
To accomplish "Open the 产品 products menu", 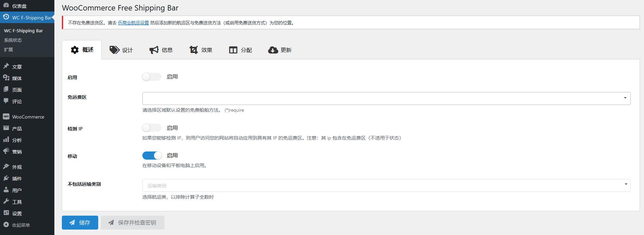I will 27,128.
